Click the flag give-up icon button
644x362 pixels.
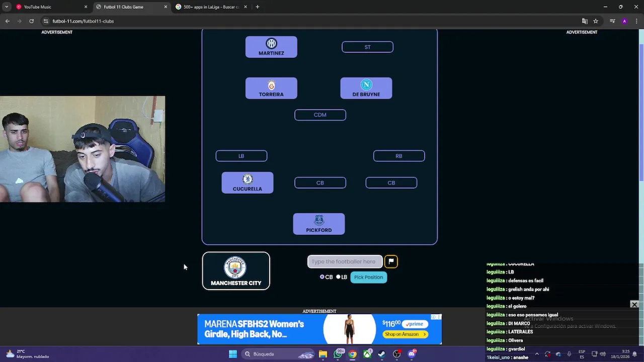[391, 261]
